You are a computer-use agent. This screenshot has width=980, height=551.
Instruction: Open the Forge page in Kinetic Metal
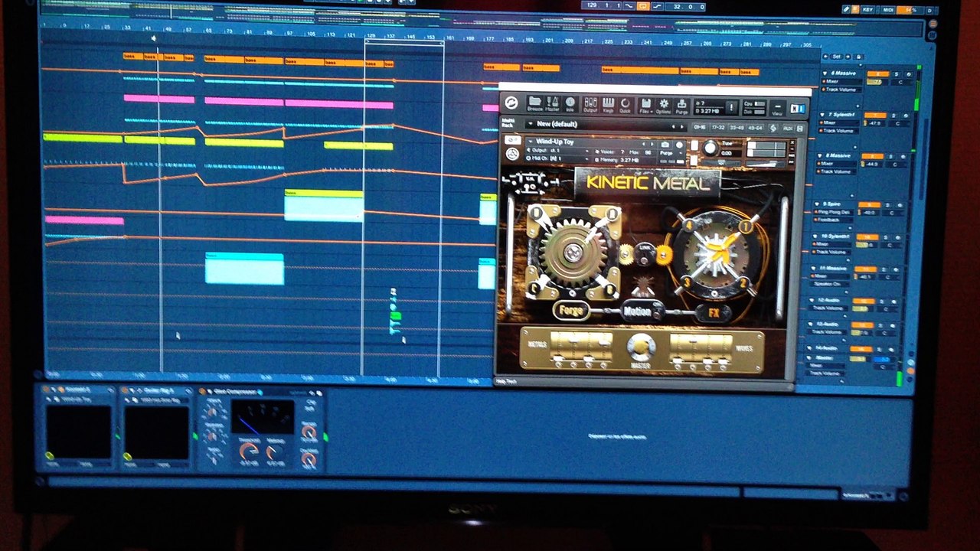571,311
